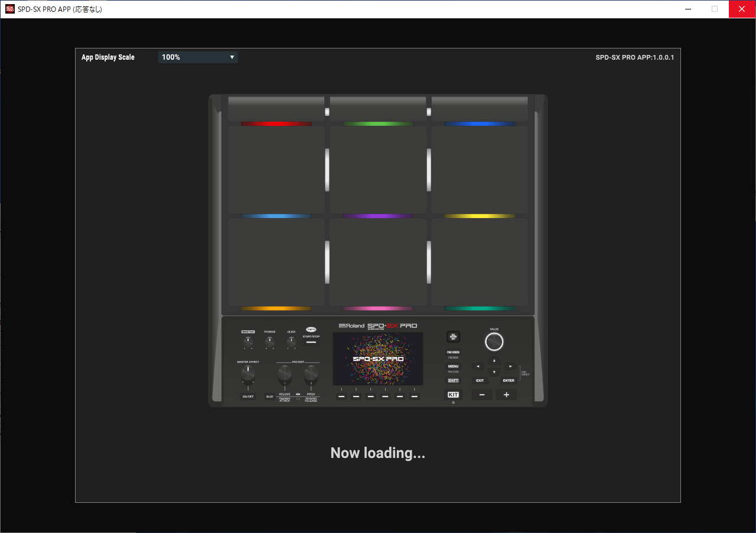The width and height of the screenshot is (756, 533).
Task: Click the MENU button on the device
Action: (453, 366)
